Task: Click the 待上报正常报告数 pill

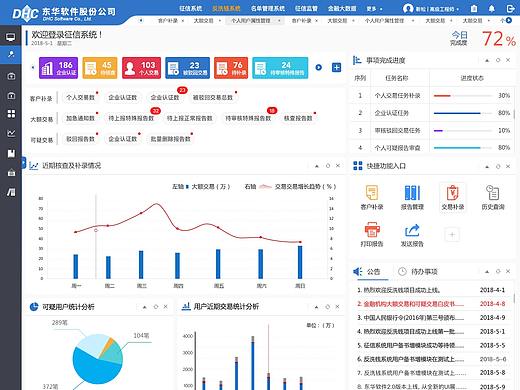Action: [x=189, y=118]
